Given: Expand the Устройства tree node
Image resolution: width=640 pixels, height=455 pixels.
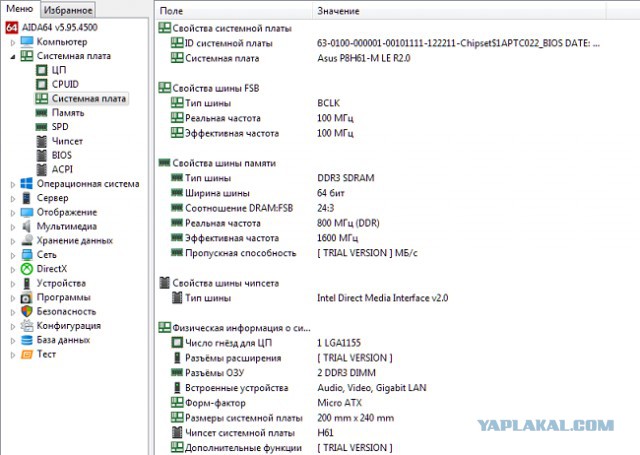Looking at the screenshot, I should pyautogui.click(x=13, y=284).
